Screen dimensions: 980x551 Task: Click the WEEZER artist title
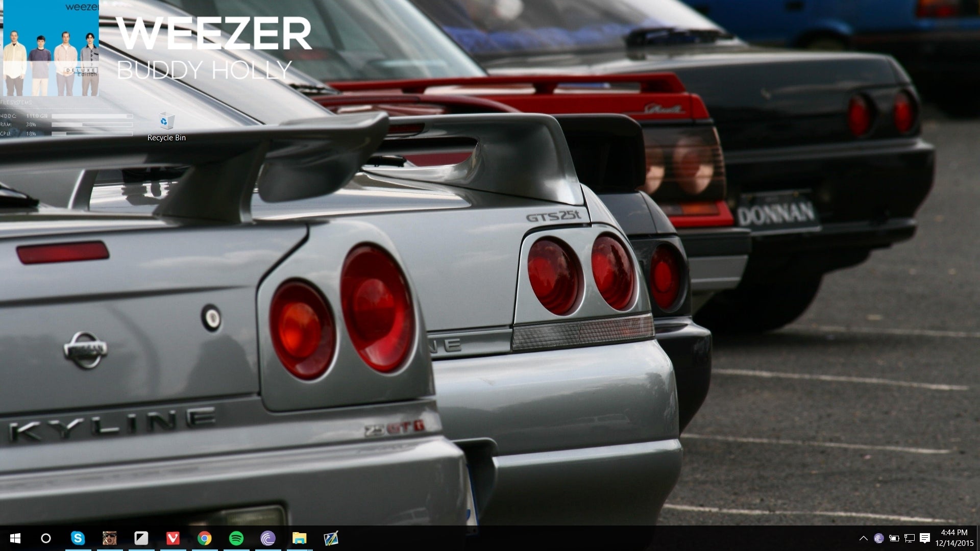pos(214,34)
